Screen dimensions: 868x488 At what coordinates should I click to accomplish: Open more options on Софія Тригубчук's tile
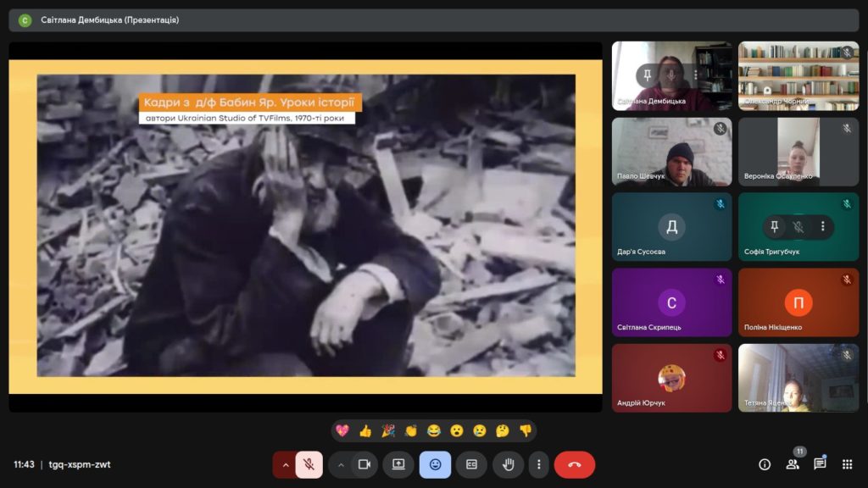[x=822, y=227]
